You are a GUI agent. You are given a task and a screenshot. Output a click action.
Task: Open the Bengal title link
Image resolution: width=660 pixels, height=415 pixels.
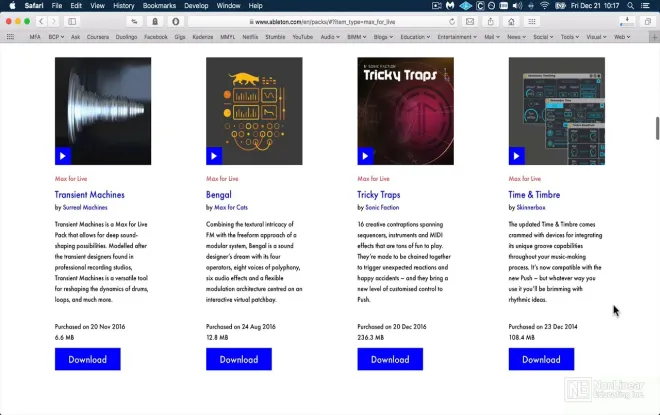pos(218,195)
